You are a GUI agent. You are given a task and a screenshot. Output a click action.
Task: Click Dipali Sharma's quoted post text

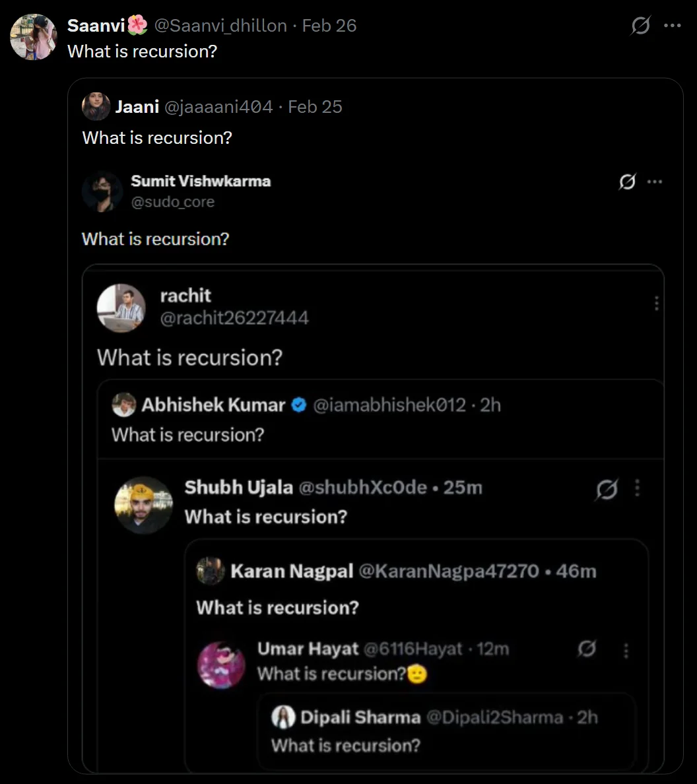[345, 746]
